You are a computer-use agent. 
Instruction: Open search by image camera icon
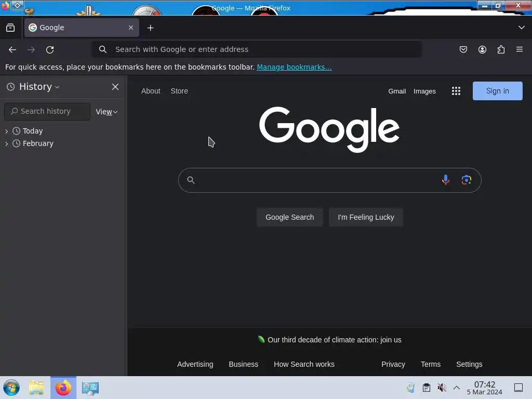point(467,180)
